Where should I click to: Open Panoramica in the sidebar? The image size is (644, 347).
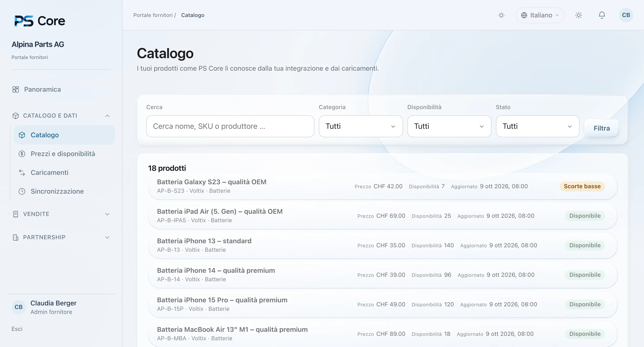[61, 89]
